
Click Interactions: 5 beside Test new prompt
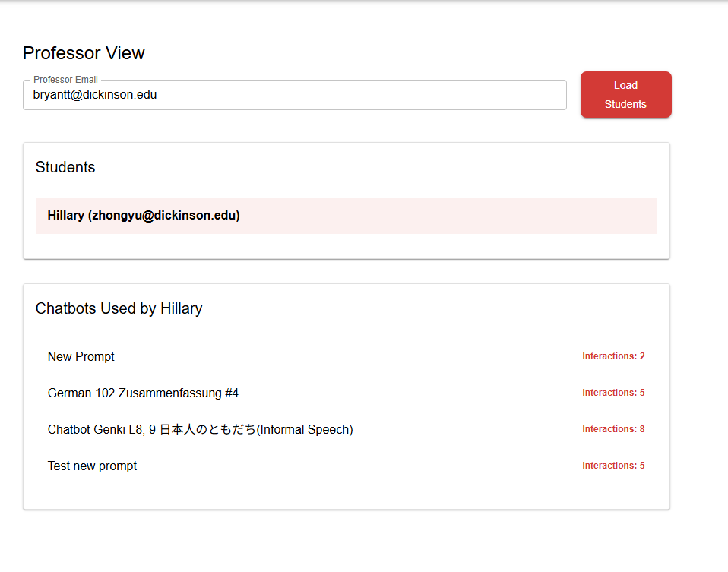point(613,466)
